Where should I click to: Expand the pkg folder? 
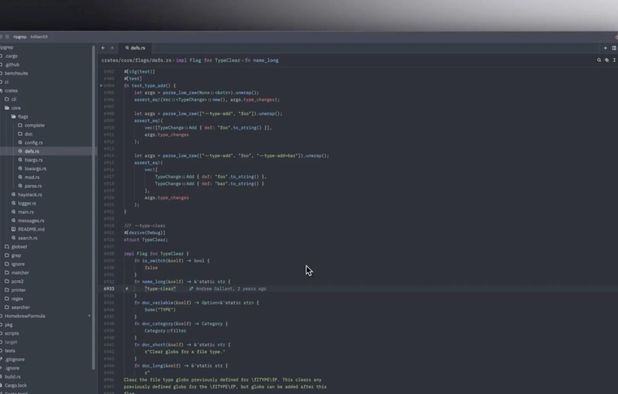9,325
